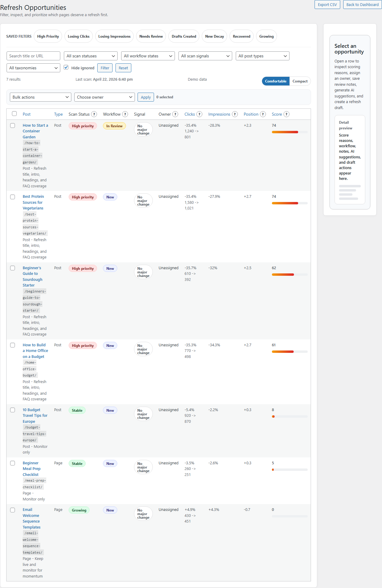Open How to Build a Home Office post
Screen dimensions: 382x588
pyautogui.click(x=35, y=351)
